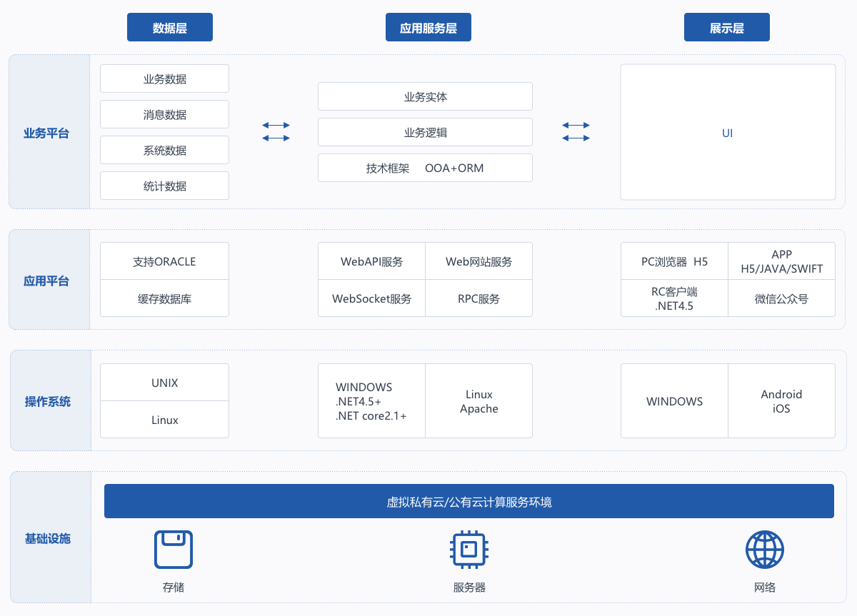
Task: Click the large UI panel
Action: [x=728, y=132]
